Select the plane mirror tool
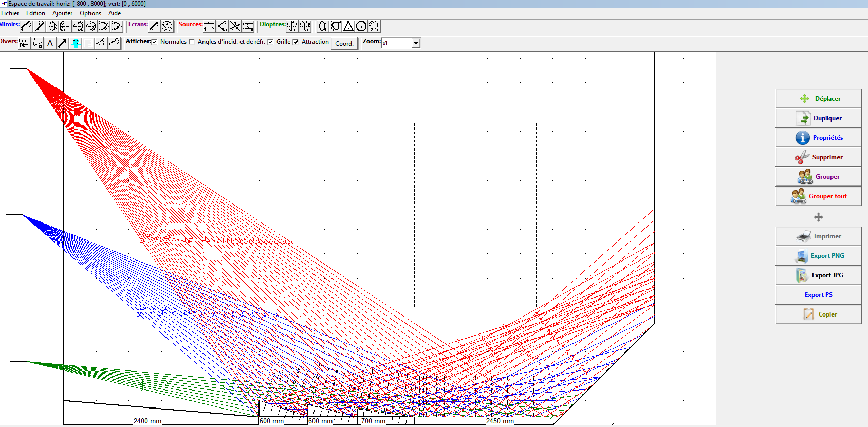This screenshot has width=868, height=427. [26, 26]
